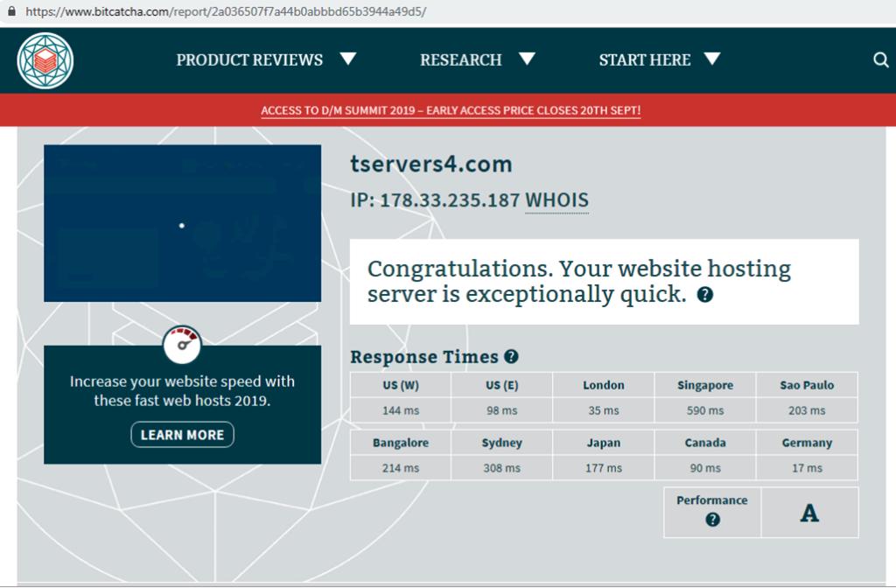Screen dimensions: 896x588
Task: Select the '177 ms' cell
Action: 604,468
